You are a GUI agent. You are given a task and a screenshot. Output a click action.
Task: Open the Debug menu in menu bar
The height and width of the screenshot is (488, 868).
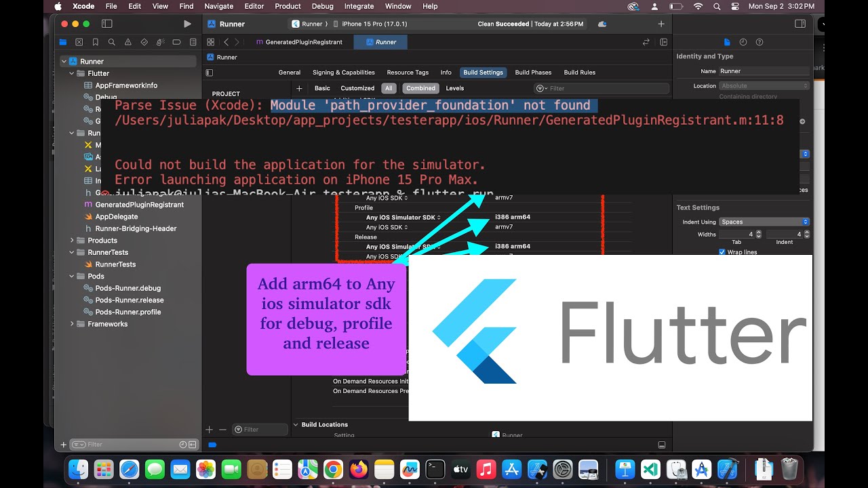click(322, 6)
